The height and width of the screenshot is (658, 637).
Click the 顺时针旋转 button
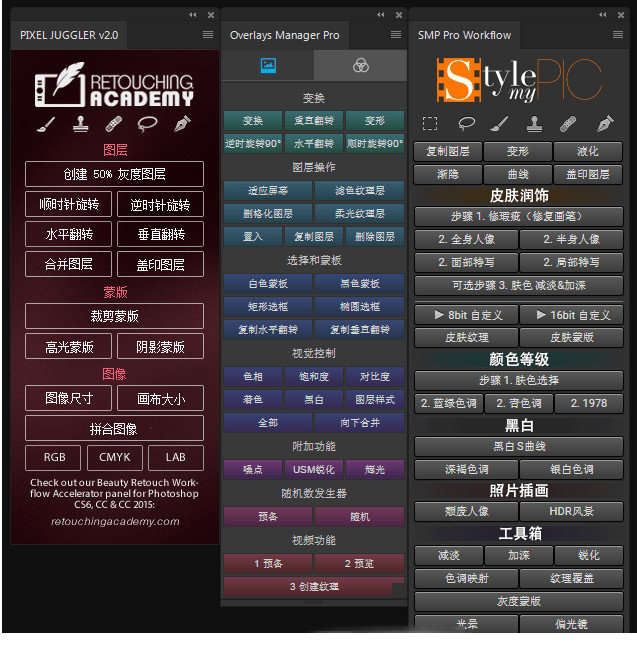pos(68,204)
